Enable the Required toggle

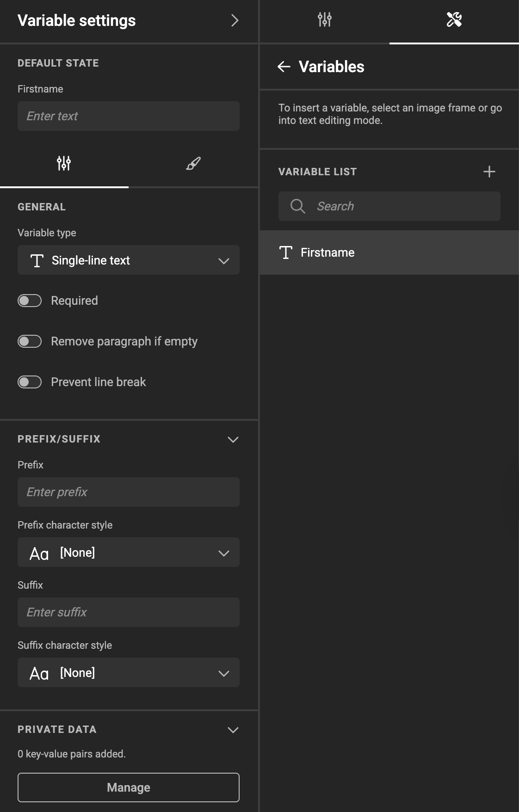(30, 300)
